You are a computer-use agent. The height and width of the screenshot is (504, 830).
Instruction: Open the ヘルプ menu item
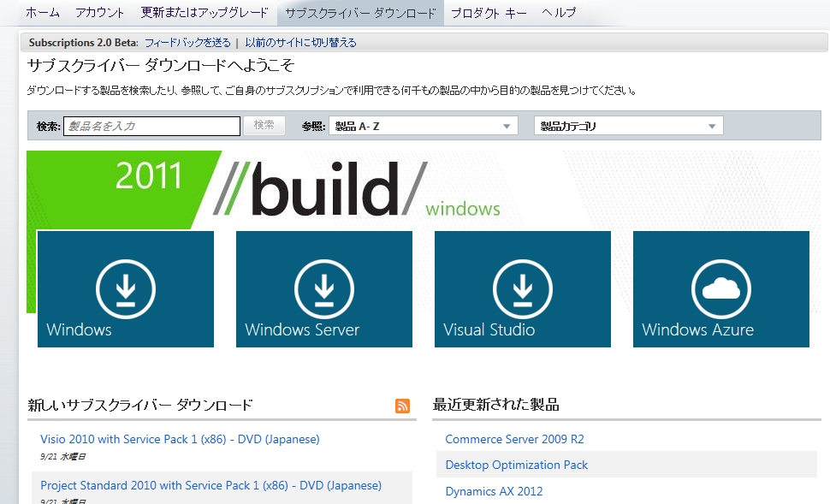(x=559, y=12)
